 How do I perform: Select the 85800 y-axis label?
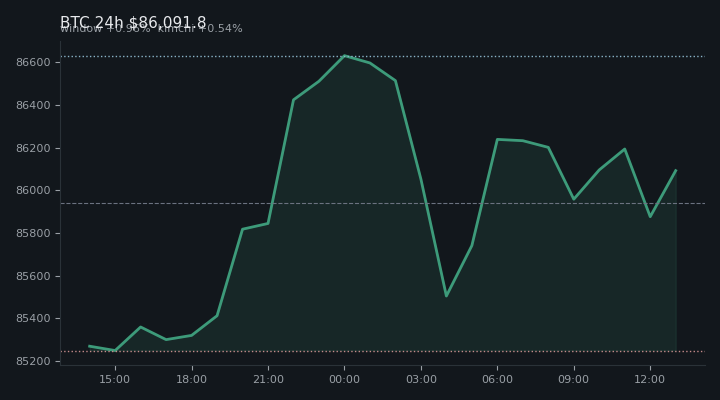pyautogui.click(x=33, y=233)
